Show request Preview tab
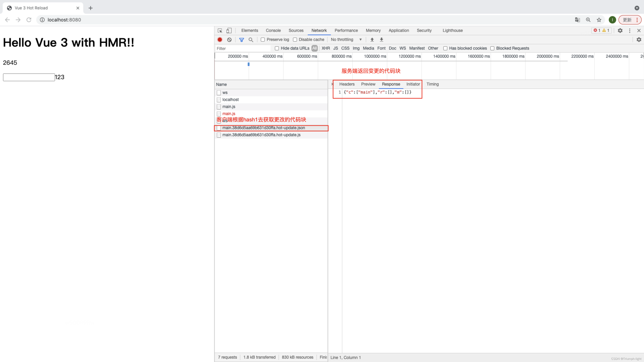 tap(368, 84)
